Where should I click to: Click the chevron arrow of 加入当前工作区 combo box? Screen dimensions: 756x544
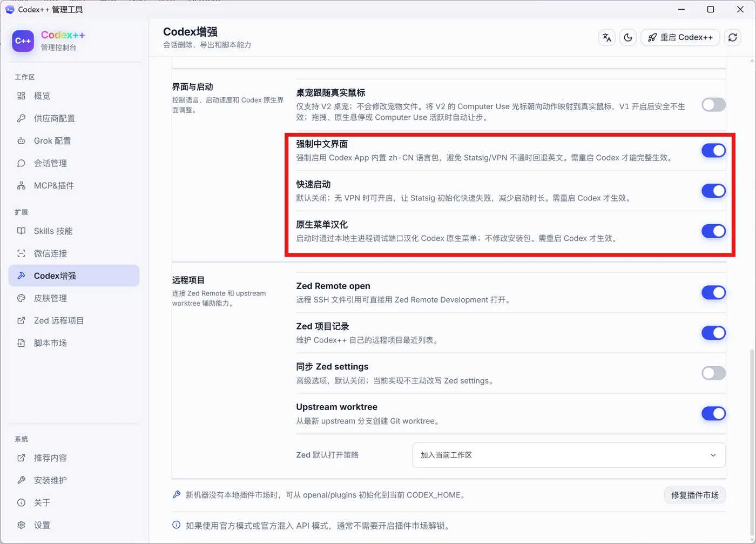pos(713,455)
